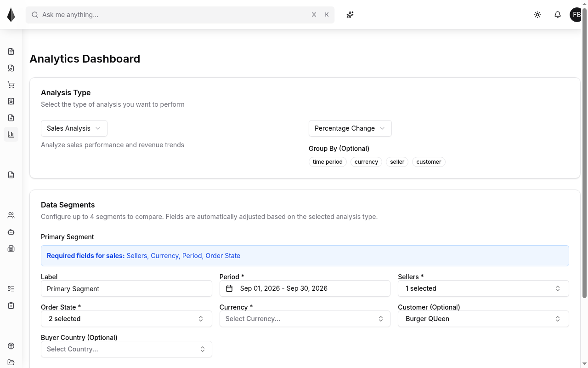The width and height of the screenshot is (588, 368).
Task: Open the file-plus icon in sidebar
Action: (11, 118)
